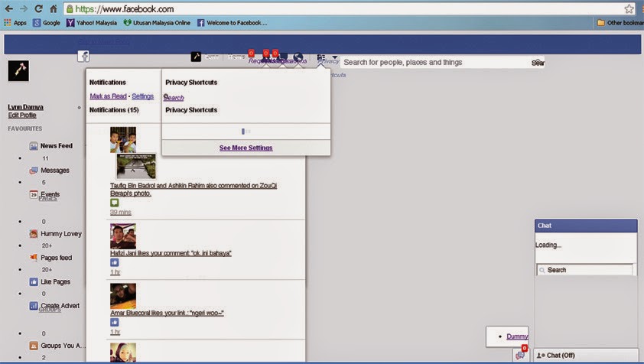This screenshot has width=644, height=364.
Task: Click the Events calendar icon
Action: tap(34, 194)
